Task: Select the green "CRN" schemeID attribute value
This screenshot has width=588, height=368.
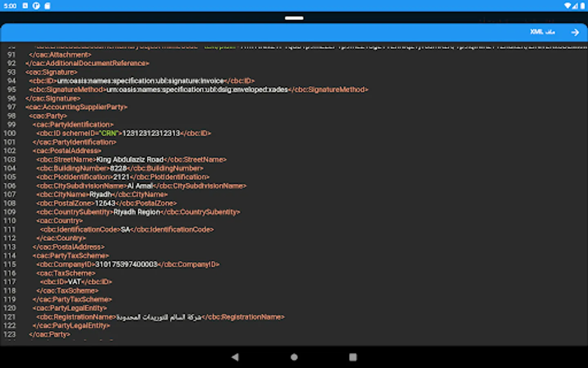Action: click(x=108, y=133)
